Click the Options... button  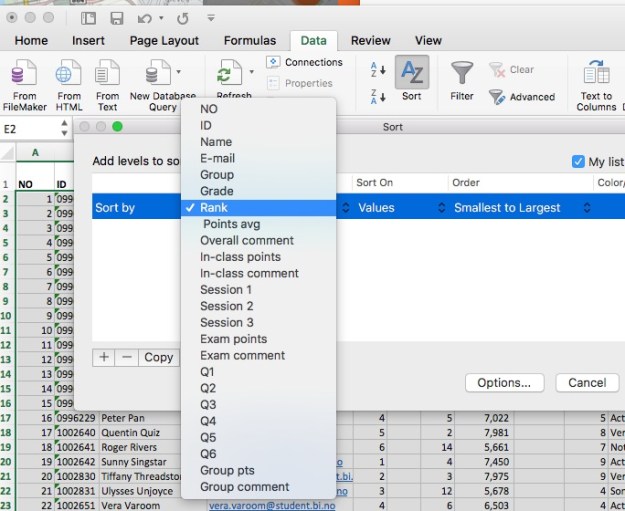[x=504, y=383]
